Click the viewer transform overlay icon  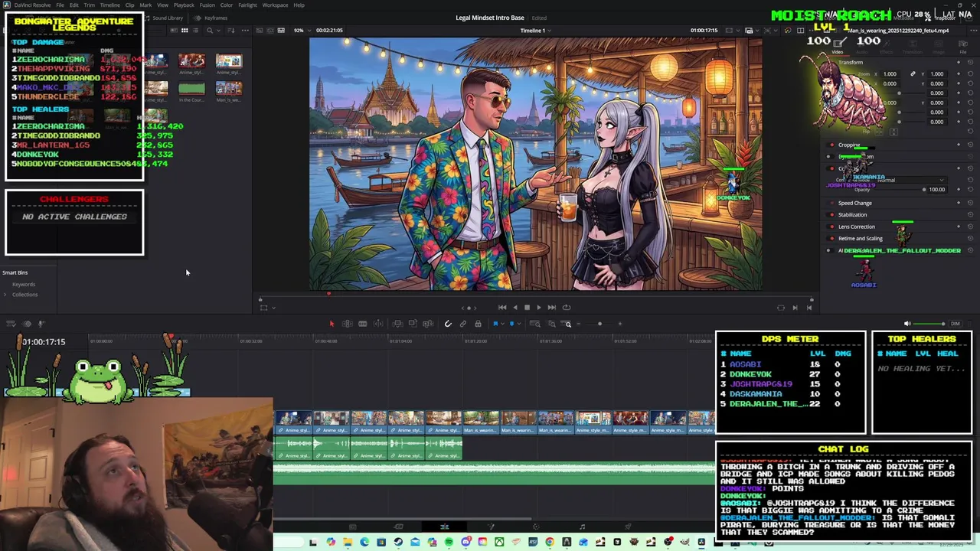pyautogui.click(x=263, y=308)
